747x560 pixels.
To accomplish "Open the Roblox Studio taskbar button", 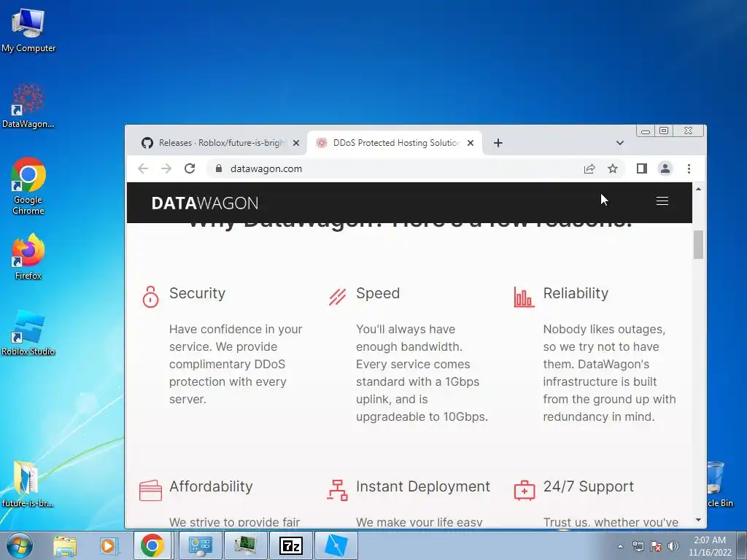I will click(x=336, y=545).
